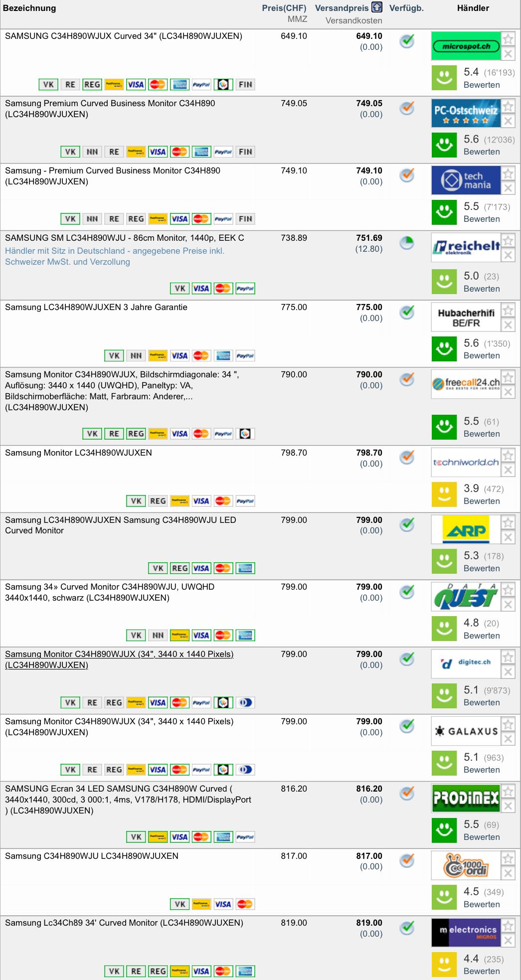Click the FIN badge in the tech mania row
This screenshot has height=980, width=521.
(245, 219)
